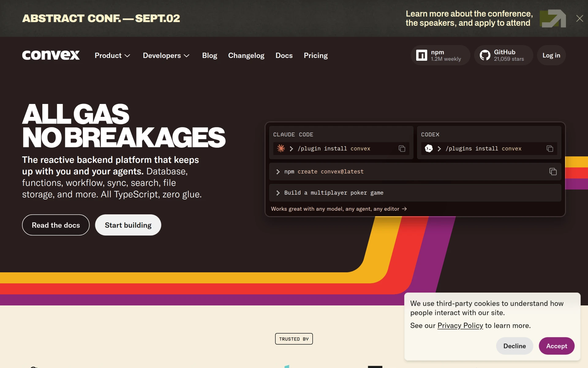The height and width of the screenshot is (368, 588).
Task: Click the ABSTRACT CONF. — SEPT.02 heading
Action: (101, 18)
